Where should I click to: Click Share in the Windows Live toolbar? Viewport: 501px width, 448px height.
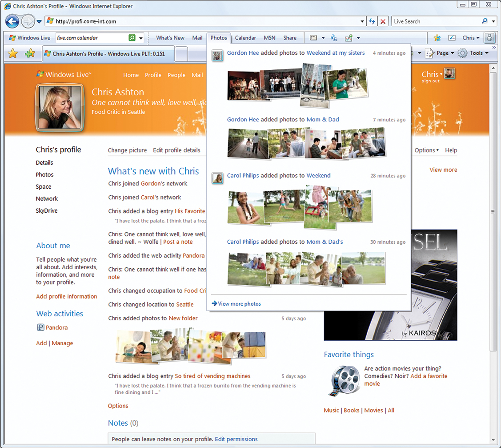[x=290, y=38]
